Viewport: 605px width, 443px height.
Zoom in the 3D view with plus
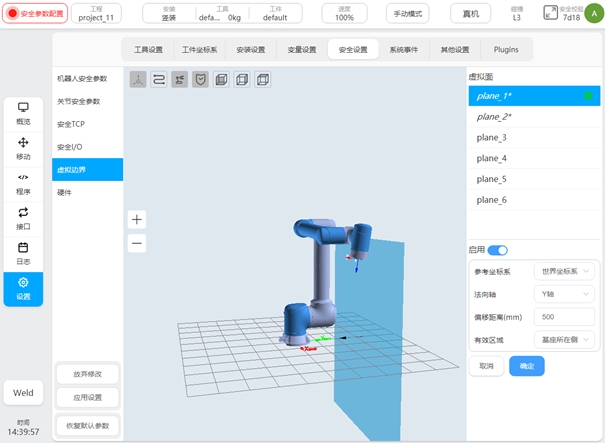(x=137, y=219)
